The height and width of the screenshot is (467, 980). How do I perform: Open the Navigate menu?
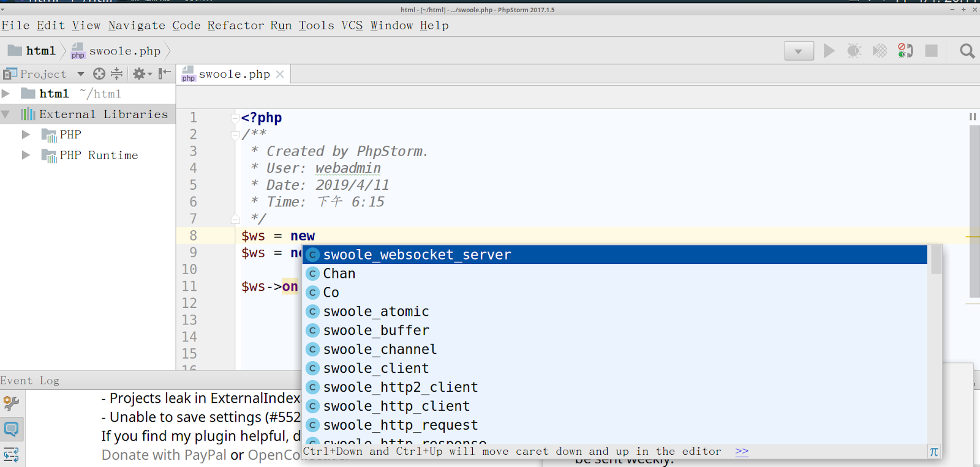coord(137,26)
